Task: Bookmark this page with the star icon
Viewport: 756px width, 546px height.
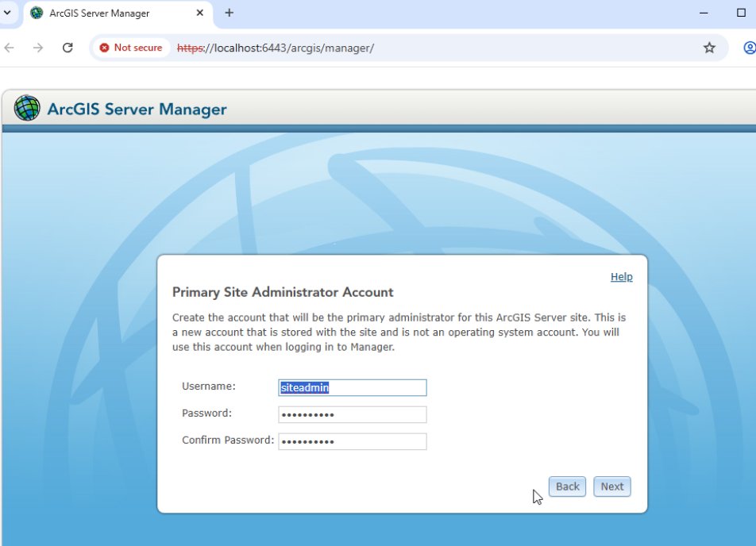Action: pyautogui.click(x=708, y=48)
